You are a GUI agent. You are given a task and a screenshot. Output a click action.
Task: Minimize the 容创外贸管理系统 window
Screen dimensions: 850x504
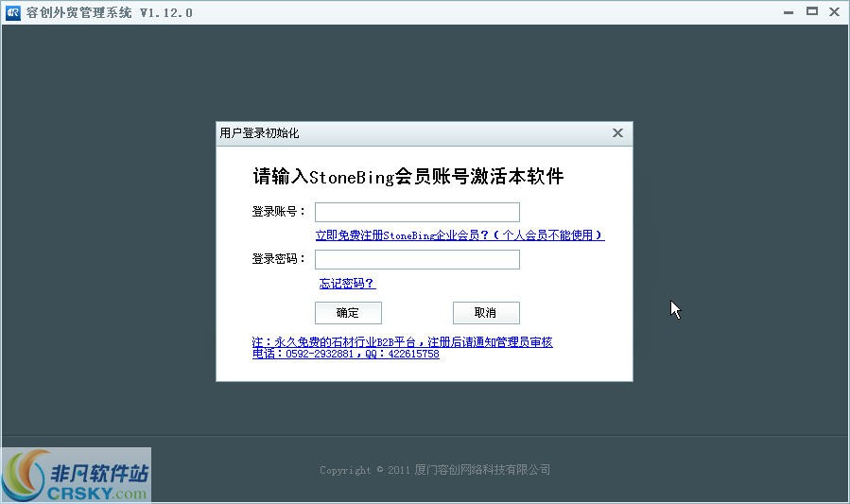[x=789, y=12]
